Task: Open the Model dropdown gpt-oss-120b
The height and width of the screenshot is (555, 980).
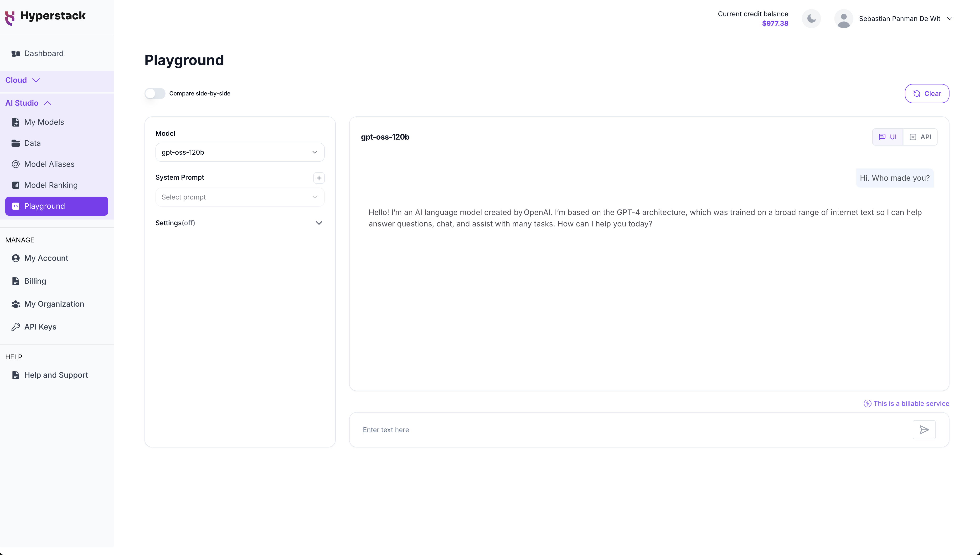Action: [240, 152]
